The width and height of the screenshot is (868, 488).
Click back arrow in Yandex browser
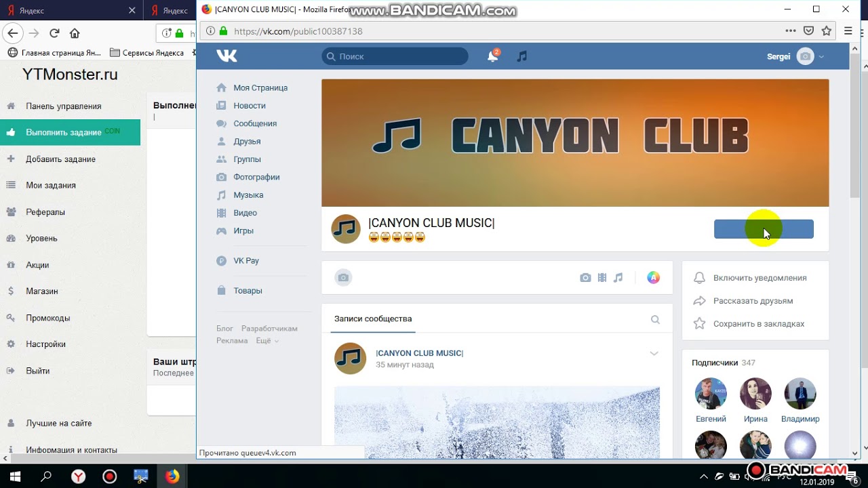(13, 33)
